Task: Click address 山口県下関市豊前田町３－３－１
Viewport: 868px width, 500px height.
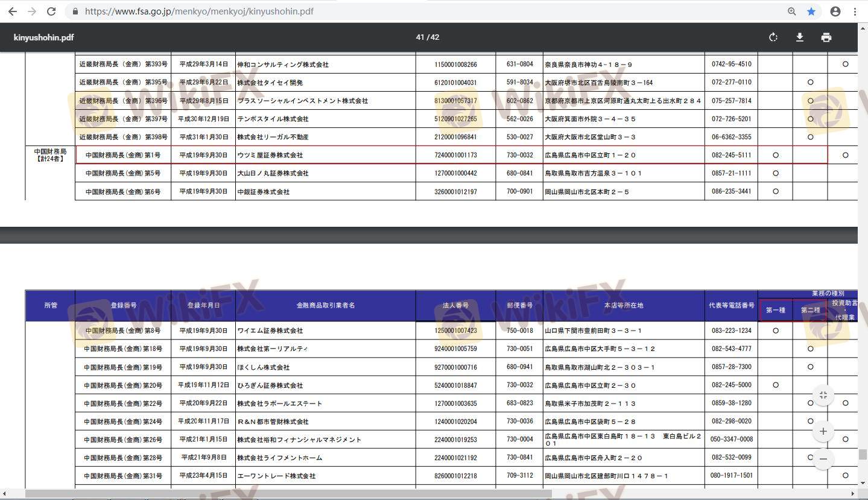Action: [593, 331]
